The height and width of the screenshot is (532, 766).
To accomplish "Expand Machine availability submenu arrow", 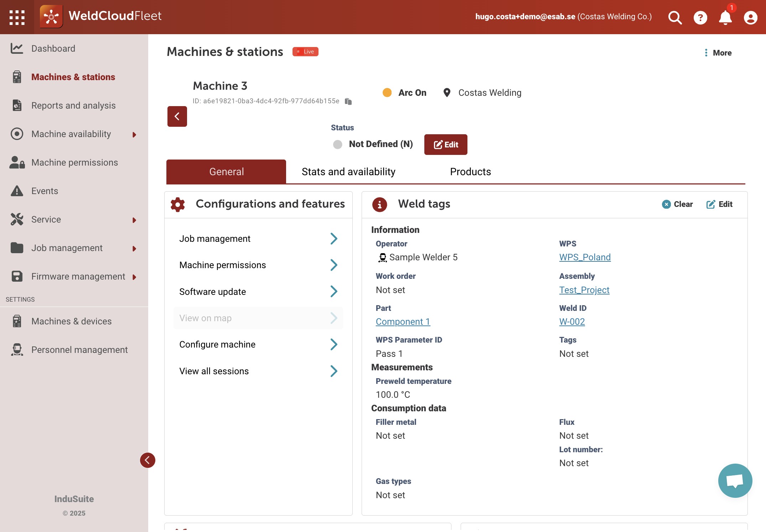I will click(134, 135).
